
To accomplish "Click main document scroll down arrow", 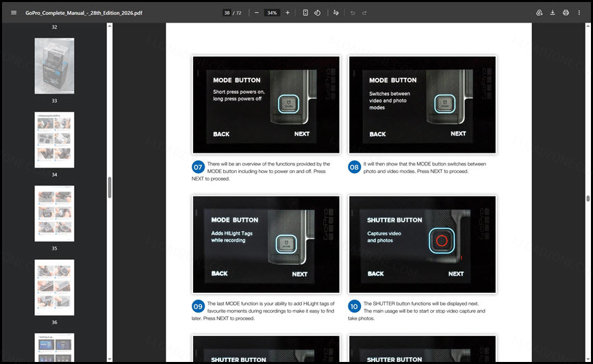I will [x=588, y=359].
